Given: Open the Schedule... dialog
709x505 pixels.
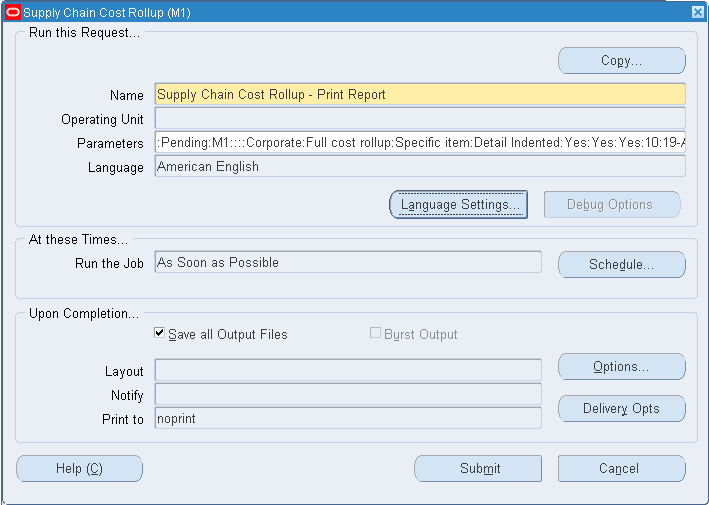Looking at the screenshot, I should pos(622,264).
